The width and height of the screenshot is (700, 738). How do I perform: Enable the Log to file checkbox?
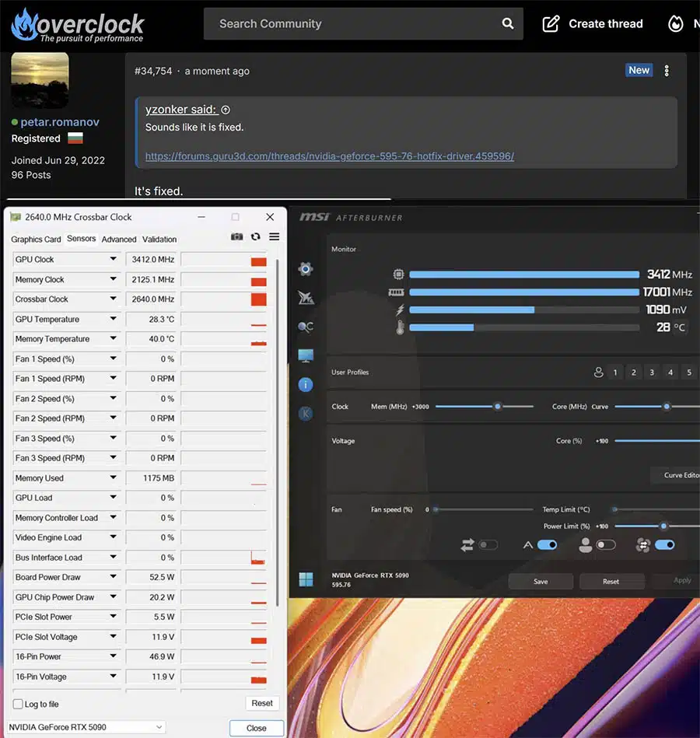(x=18, y=705)
